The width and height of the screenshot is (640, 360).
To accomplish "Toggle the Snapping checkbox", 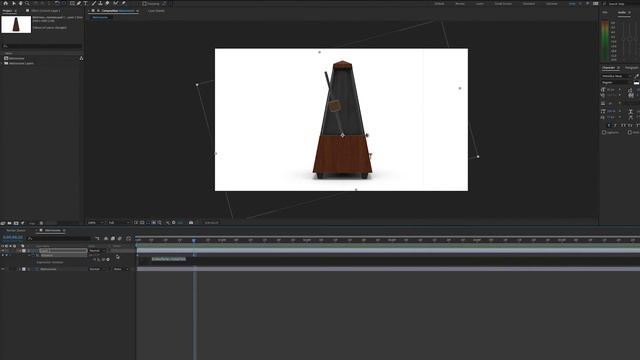I will [x=144, y=3].
